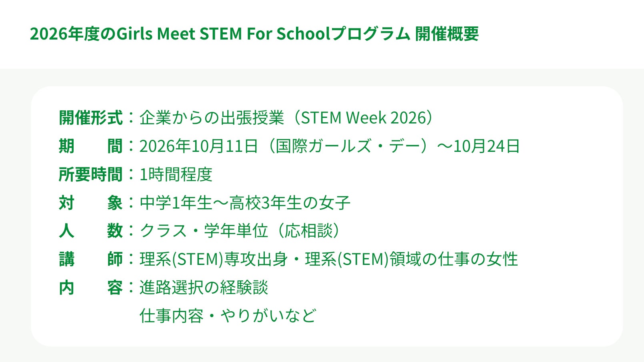Click the "仕事内容・やりがいなど" line

click(228, 316)
